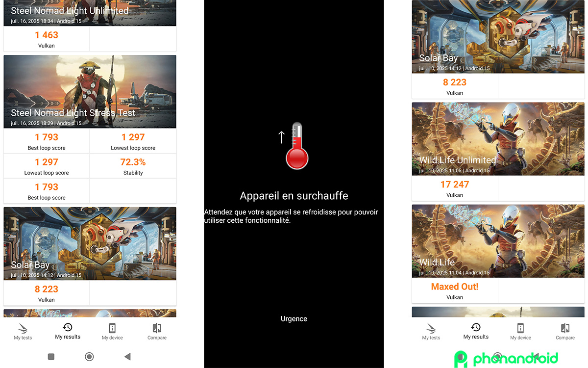Select My results tab in right screenshot
Screen dimensions: 588x368
[x=476, y=331]
